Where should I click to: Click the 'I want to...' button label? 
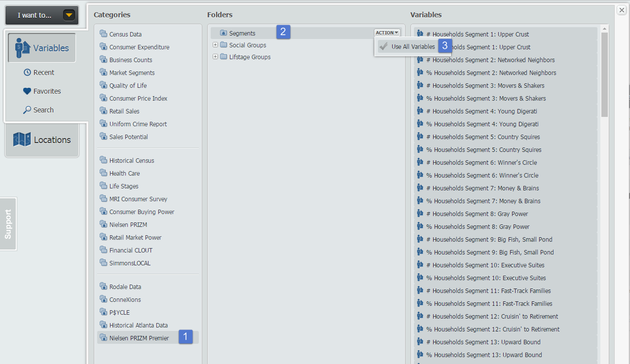35,15
